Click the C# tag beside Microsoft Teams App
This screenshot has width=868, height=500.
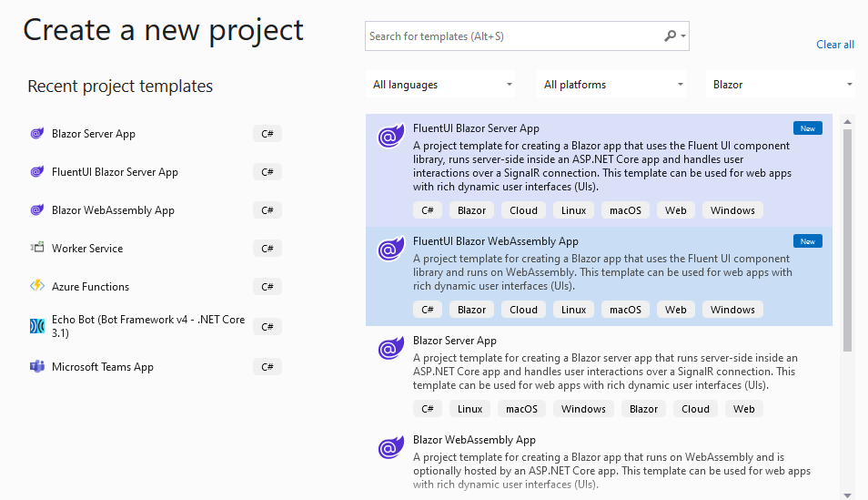pos(267,367)
